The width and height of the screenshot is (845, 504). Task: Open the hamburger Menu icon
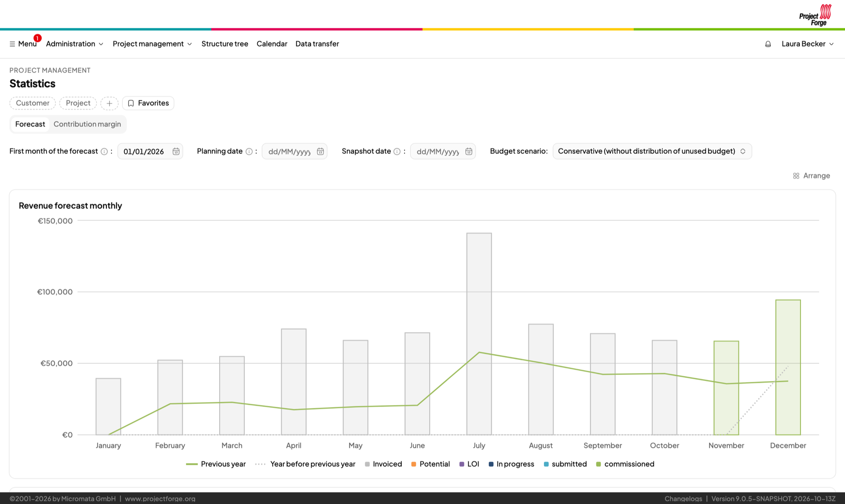tap(12, 44)
